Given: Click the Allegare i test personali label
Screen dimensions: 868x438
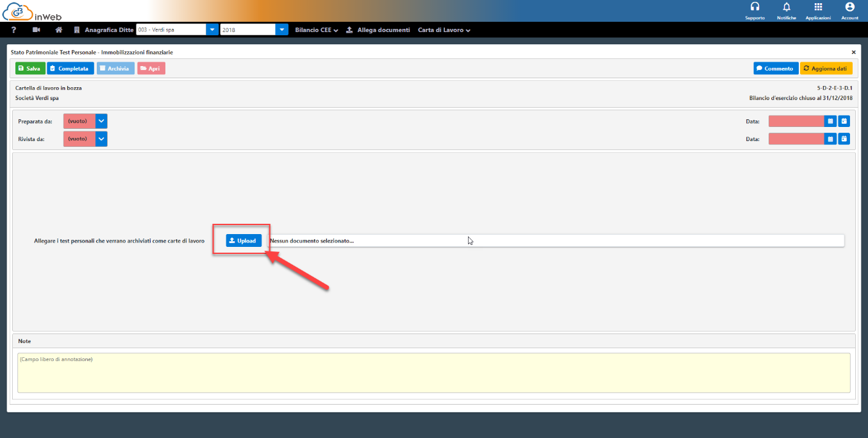Looking at the screenshot, I should (x=119, y=240).
